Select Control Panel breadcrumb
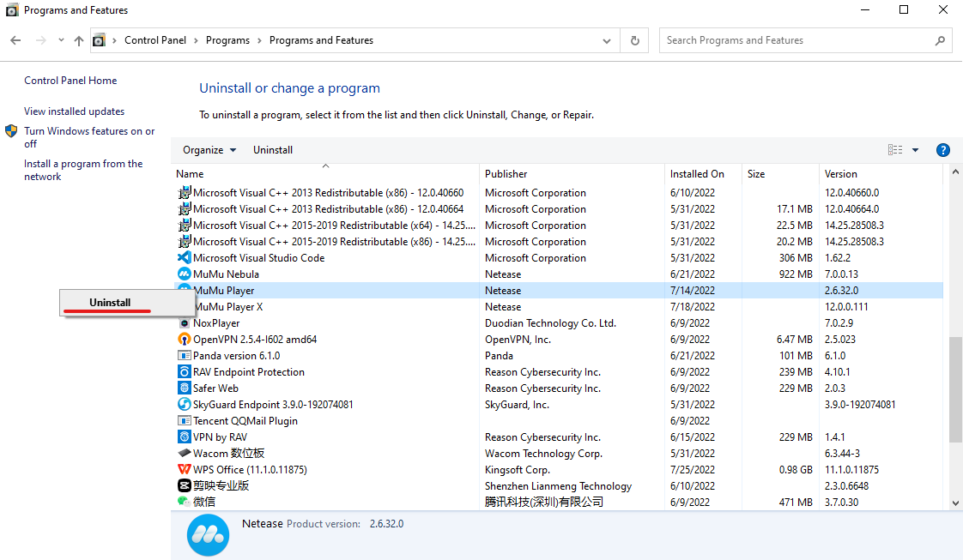 (x=155, y=40)
